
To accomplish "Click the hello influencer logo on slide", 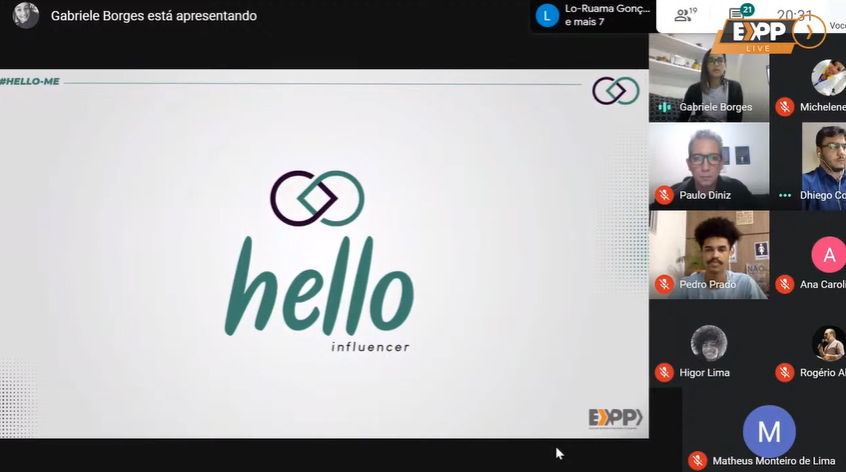I will pyautogui.click(x=319, y=262).
